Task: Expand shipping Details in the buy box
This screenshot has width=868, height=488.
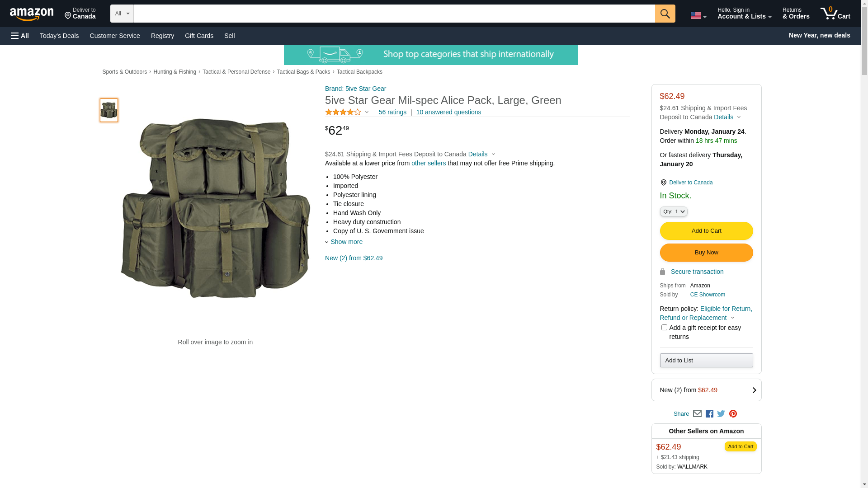Action: (x=727, y=117)
